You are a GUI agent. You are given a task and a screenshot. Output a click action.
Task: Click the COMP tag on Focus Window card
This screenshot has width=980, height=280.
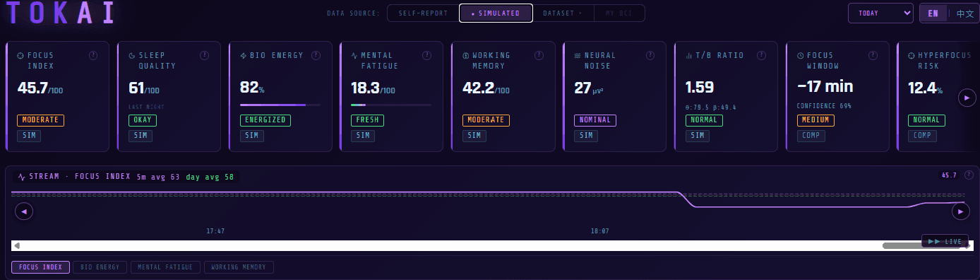811,135
